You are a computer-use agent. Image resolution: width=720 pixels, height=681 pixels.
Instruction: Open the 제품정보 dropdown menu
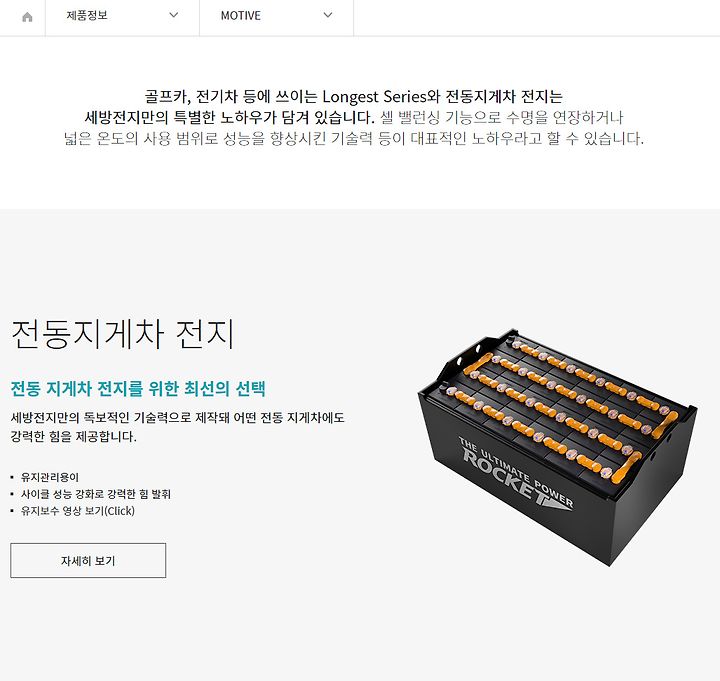point(122,16)
